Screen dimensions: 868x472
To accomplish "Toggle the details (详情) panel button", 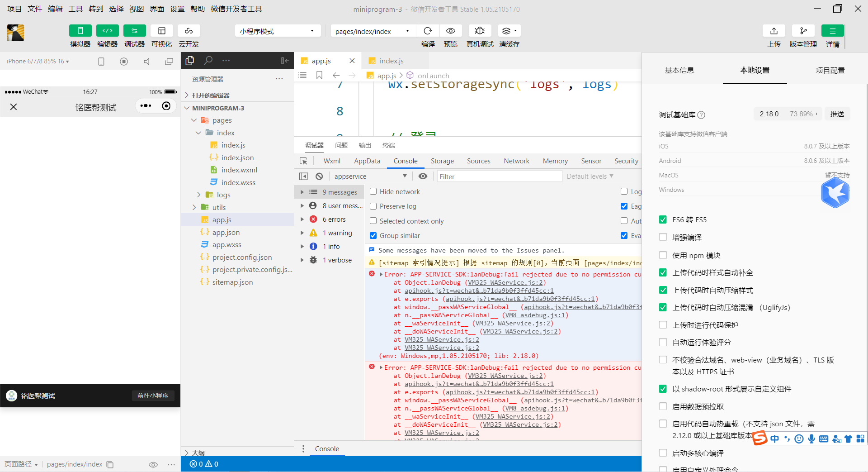I will tap(833, 31).
